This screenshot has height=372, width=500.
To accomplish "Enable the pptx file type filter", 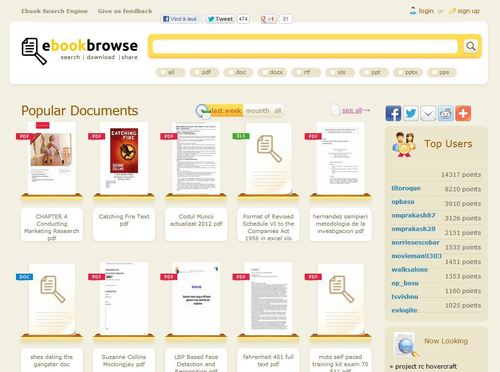I will [x=400, y=72].
